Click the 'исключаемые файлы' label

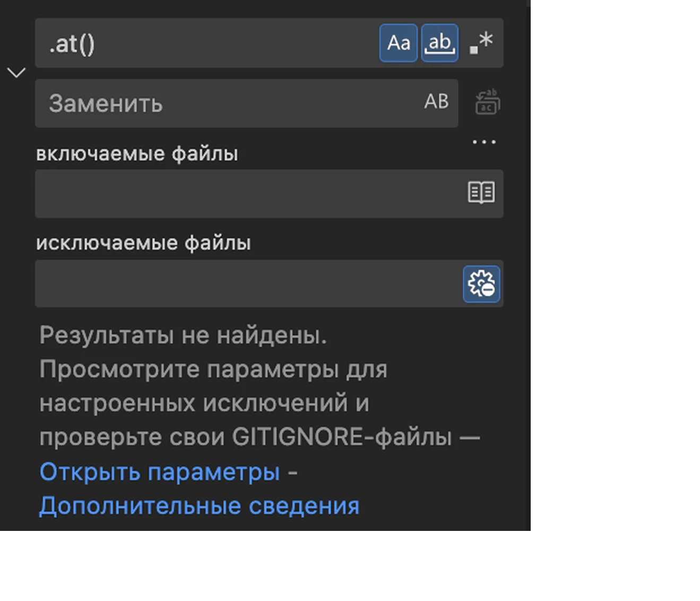(x=143, y=243)
